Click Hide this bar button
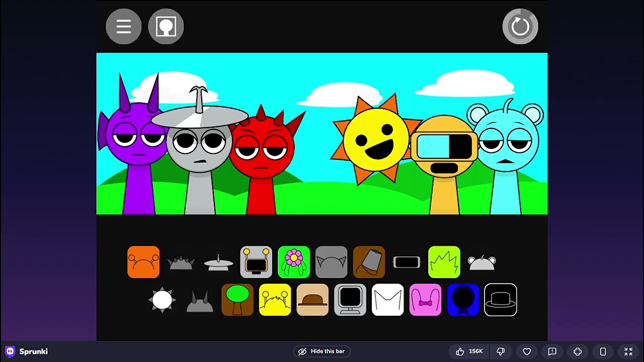Image resolution: width=644 pixels, height=362 pixels. [321, 351]
